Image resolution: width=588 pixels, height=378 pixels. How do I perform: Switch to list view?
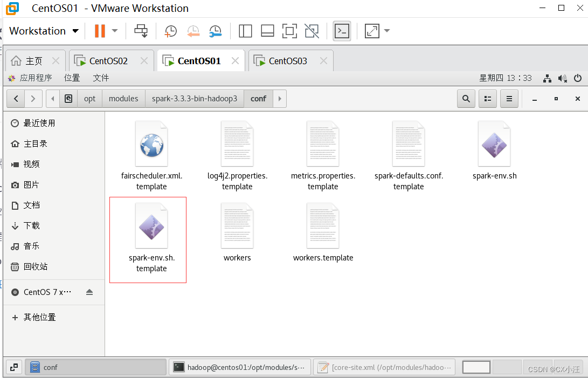(488, 99)
